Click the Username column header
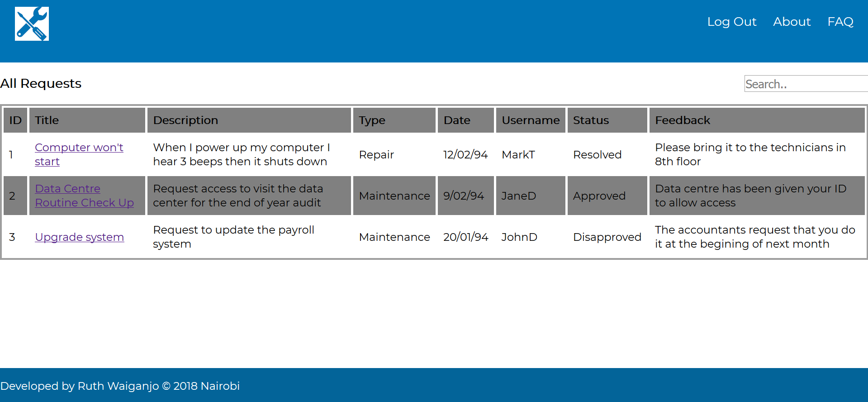The height and width of the screenshot is (402, 868). (531, 120)
